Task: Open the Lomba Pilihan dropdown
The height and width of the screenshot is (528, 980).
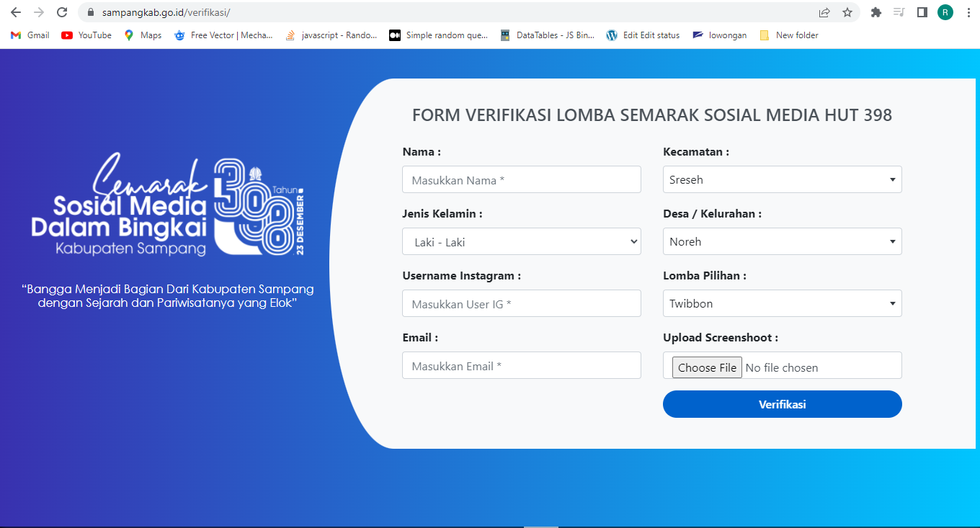Action: pyautogui.click(x=782, y=303)
